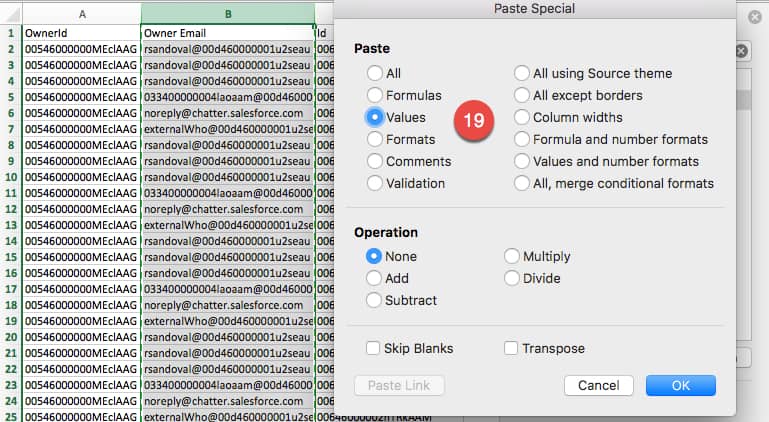The height and width of the screenshot is (422, 769).
Task: Choose Validation paste option
Action: [x=376, y=183]
